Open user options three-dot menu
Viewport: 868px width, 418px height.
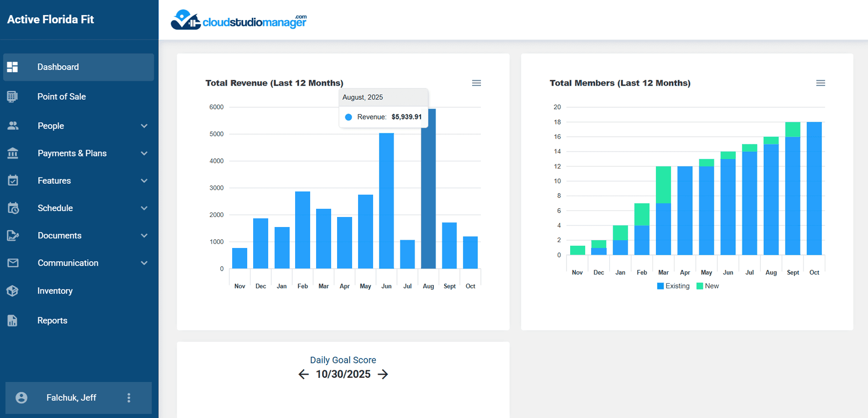pos(129,398)
